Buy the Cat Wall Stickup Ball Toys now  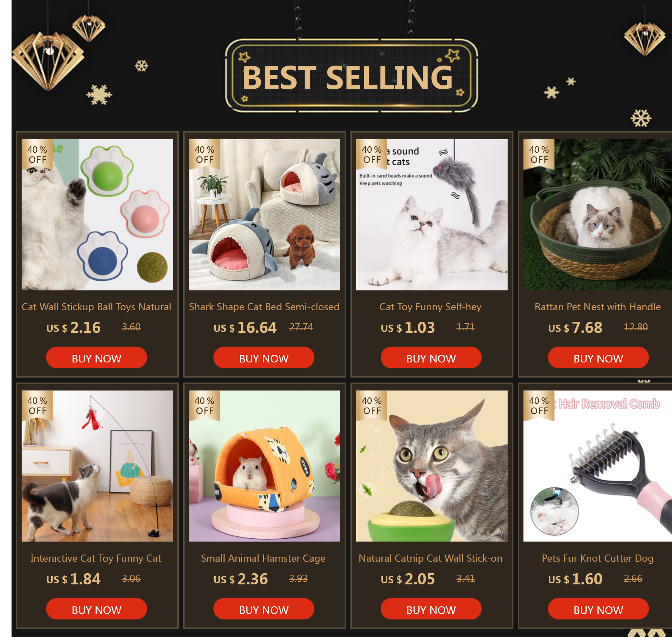(x=97, y=358)
